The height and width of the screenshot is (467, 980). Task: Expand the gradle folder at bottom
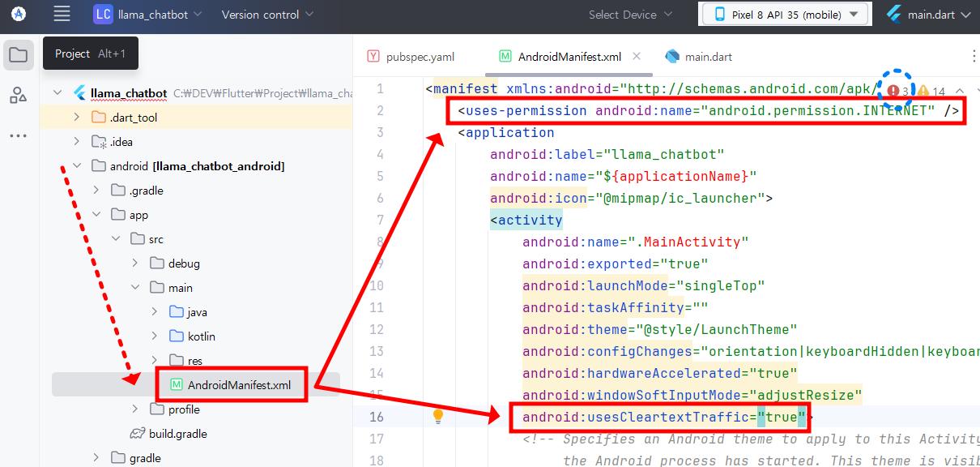pos(96,458)
